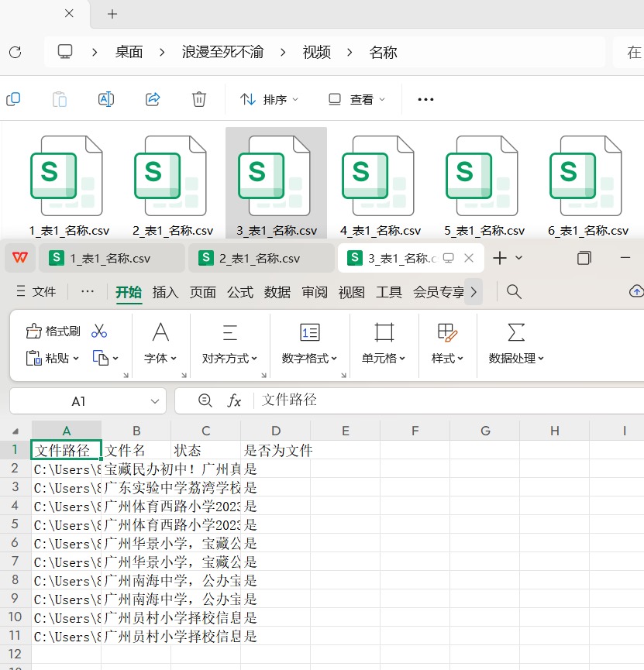Click the Select All corner triangle

(x=15, y=431)
